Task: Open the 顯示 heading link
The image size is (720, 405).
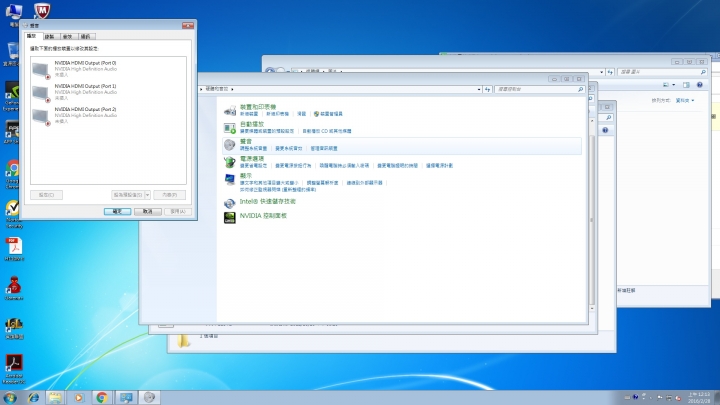Action: coord(246,176)
